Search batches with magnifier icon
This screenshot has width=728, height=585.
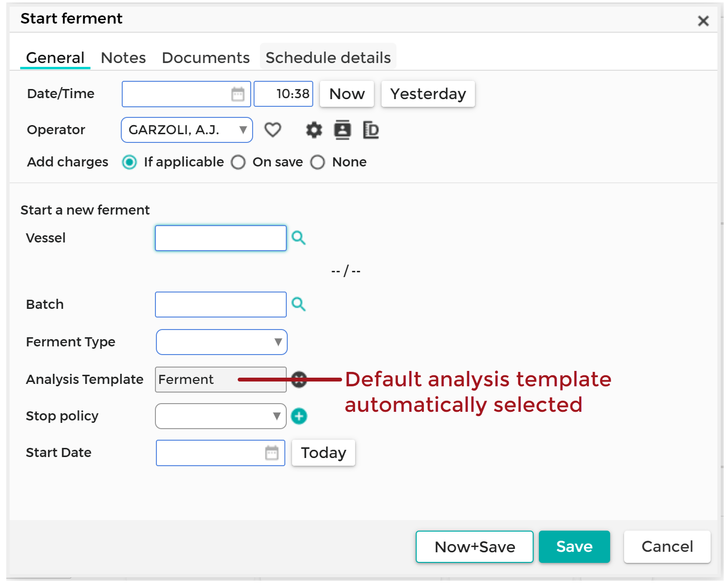(299, 304)
